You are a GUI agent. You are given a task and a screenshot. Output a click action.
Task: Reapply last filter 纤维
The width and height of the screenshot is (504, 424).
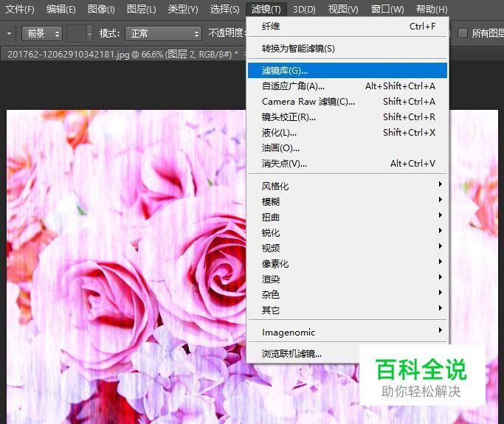(348, 27)
